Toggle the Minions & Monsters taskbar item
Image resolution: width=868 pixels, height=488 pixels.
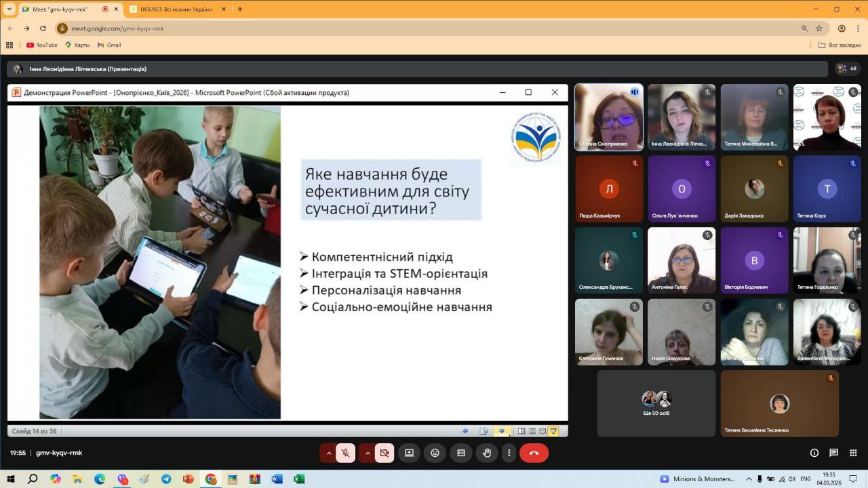pyautogui.click(x=696, y=478)
